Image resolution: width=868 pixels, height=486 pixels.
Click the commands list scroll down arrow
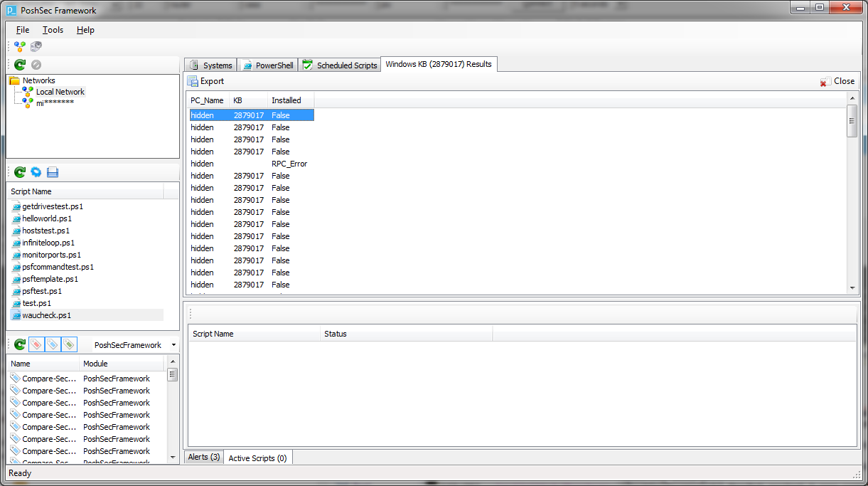[x=172, y=457]
